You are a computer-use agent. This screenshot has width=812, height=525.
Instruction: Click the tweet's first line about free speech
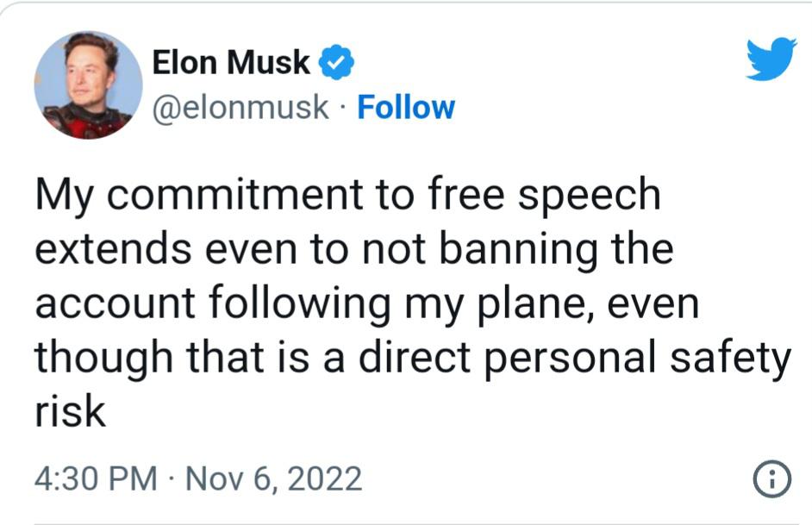pyautogui.click(x=347, y=196)
